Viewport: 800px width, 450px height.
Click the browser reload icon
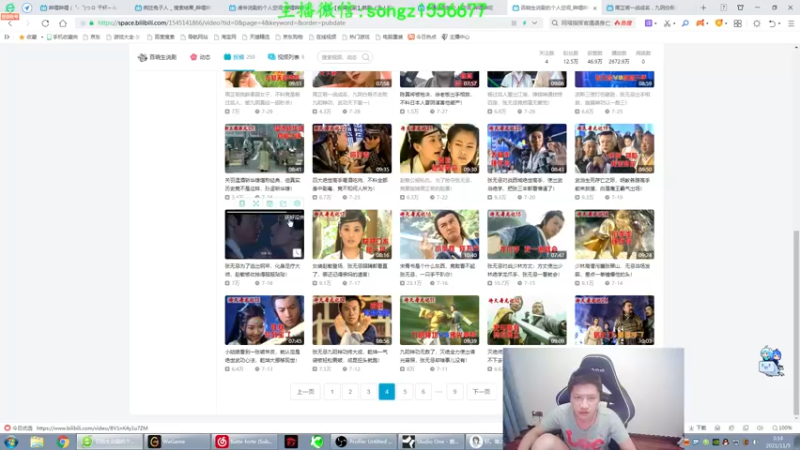coord(45,23)
